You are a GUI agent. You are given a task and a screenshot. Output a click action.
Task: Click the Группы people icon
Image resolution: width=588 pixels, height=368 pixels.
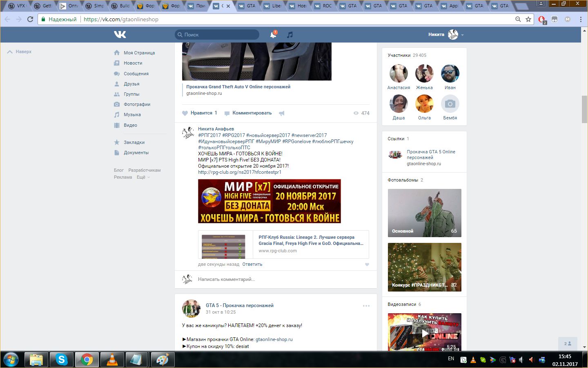coord(117,94)
